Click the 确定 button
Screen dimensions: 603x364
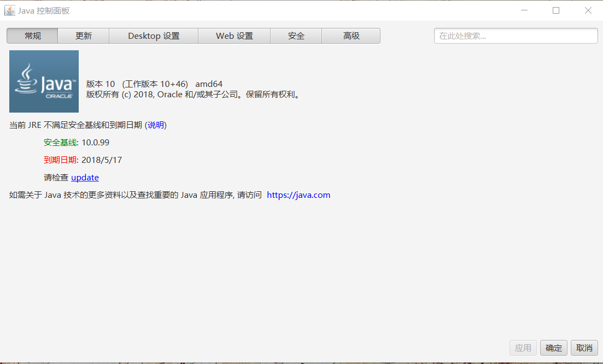(553, 348)
